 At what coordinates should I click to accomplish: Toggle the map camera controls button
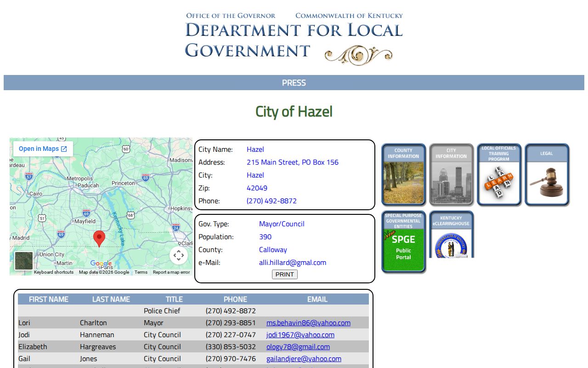pyautogui.click(x=179, y=255)
